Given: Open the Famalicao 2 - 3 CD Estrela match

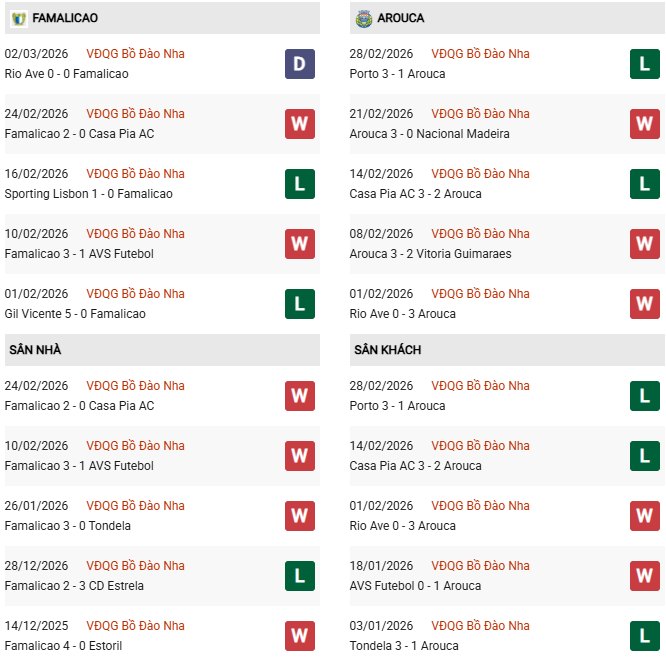Looking at the screenshot, I should click(74, 586).
